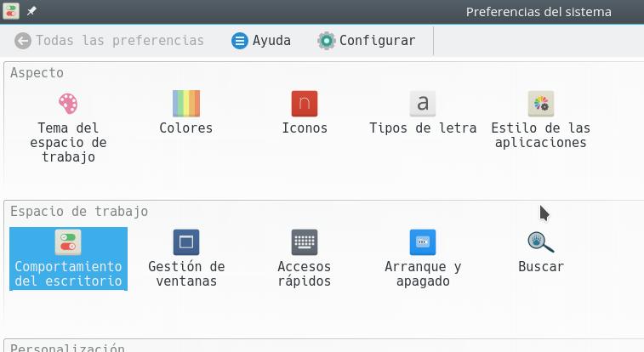Click the Ayuda toolbar button
This screenshot has height=352, width=644.
pyautogui.click(x=261, y=41)
